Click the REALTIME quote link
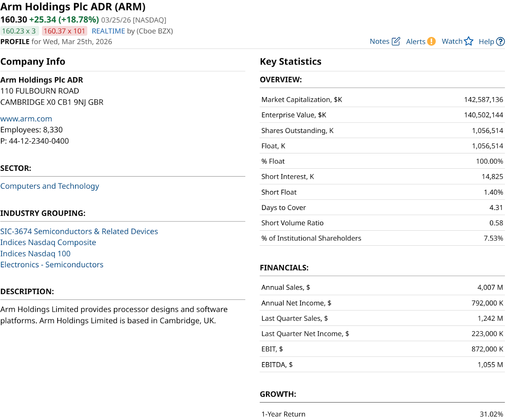Screen dimensions: 509x420 108,31
